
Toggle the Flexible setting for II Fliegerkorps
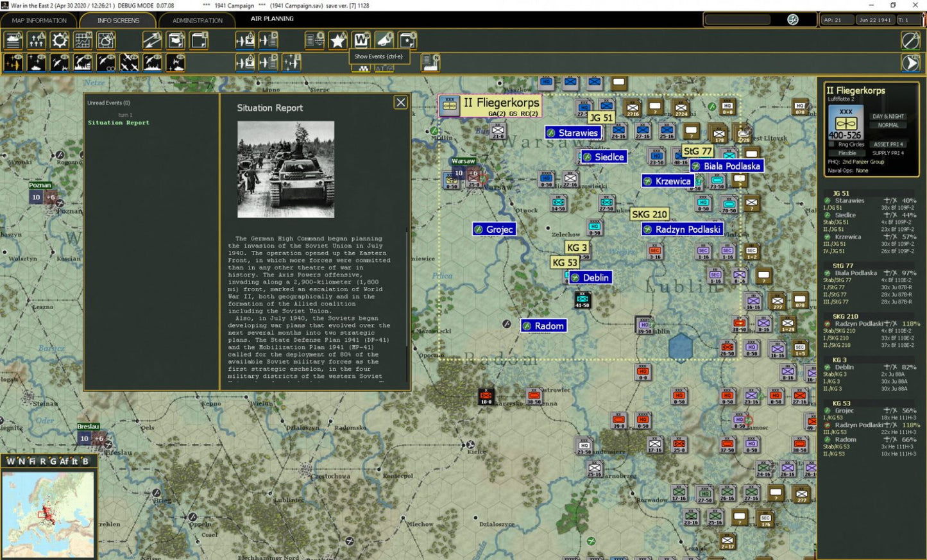coord(847,153)
